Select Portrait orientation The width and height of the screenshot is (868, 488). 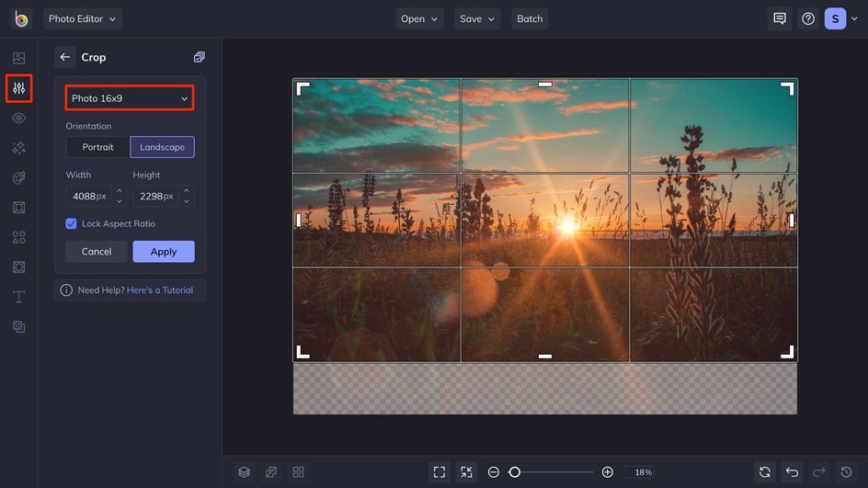coord(97,147)
